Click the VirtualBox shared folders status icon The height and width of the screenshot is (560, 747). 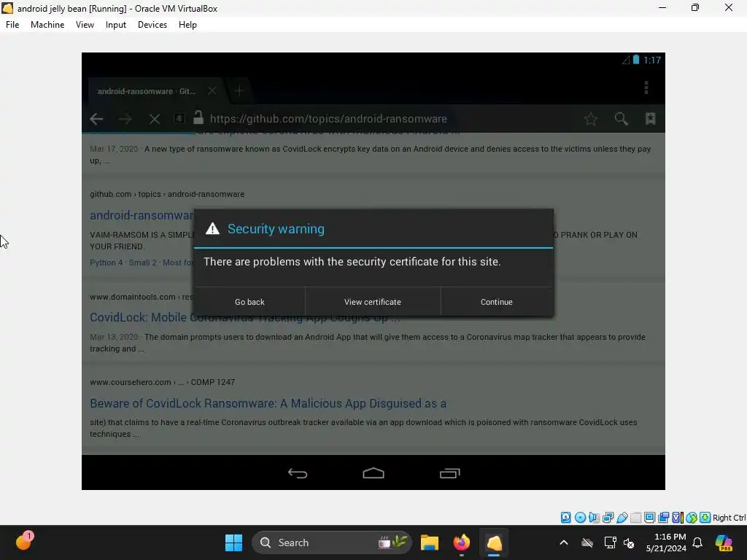635,518
